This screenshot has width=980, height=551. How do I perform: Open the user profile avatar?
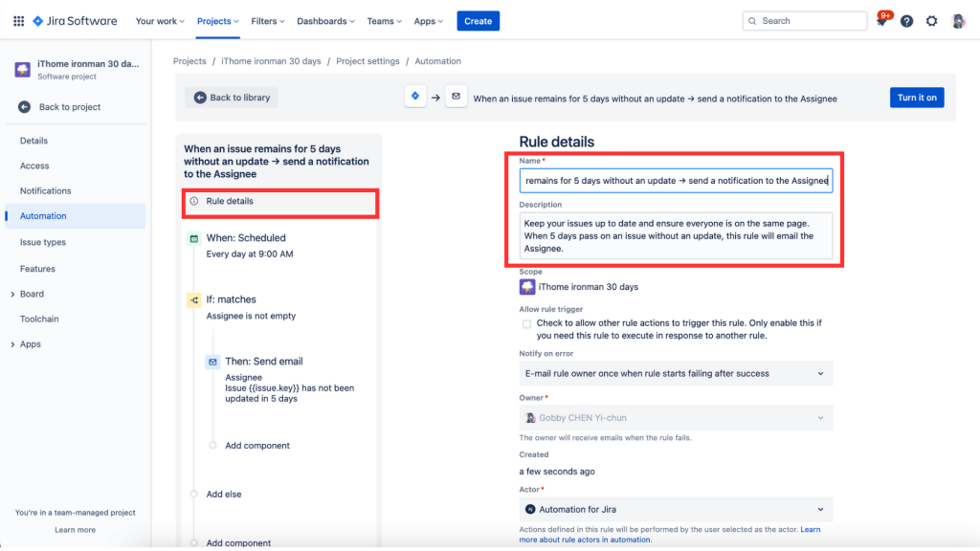coord(957,21)
